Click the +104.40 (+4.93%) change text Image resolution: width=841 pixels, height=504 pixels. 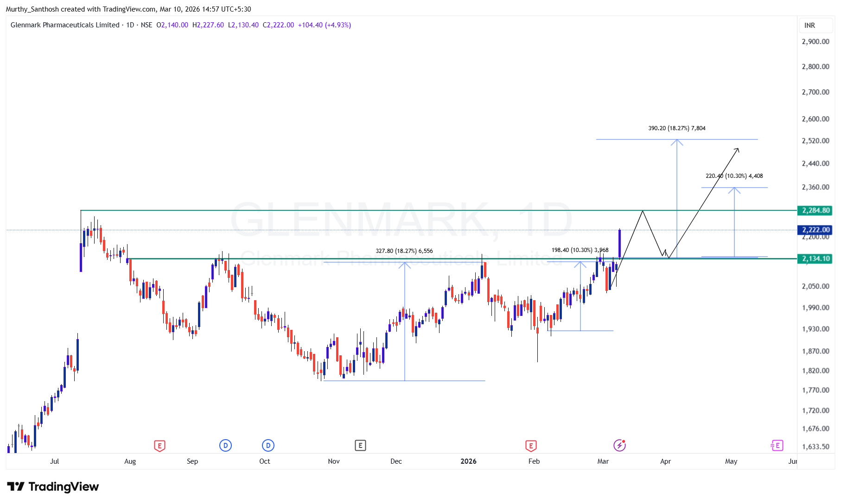(325, 25)
